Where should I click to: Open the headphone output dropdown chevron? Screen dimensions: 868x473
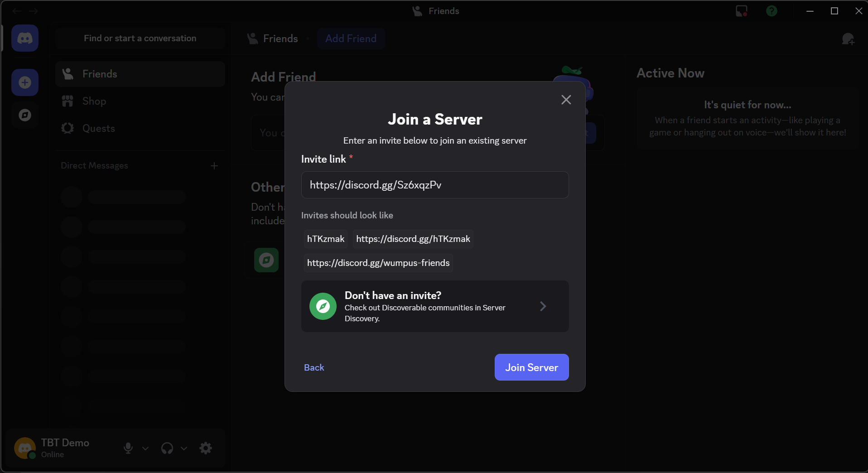point(183,448)
